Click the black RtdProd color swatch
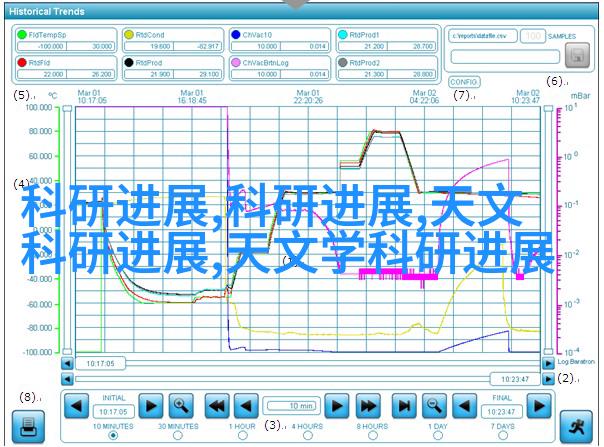Viewport: 604px width, 447px height. [x=129, y=62]
